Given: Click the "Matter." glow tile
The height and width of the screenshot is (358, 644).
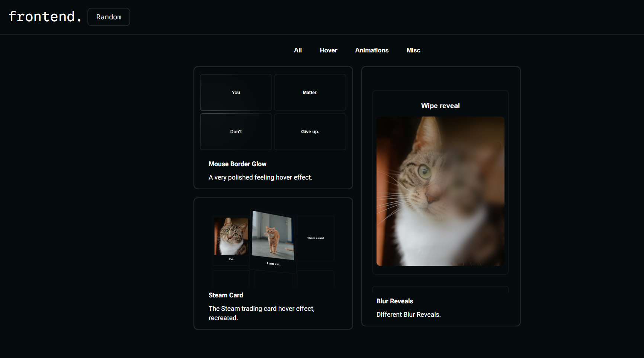Looking at the screenshot, I should pyautogui.click(x=310, y=93).
